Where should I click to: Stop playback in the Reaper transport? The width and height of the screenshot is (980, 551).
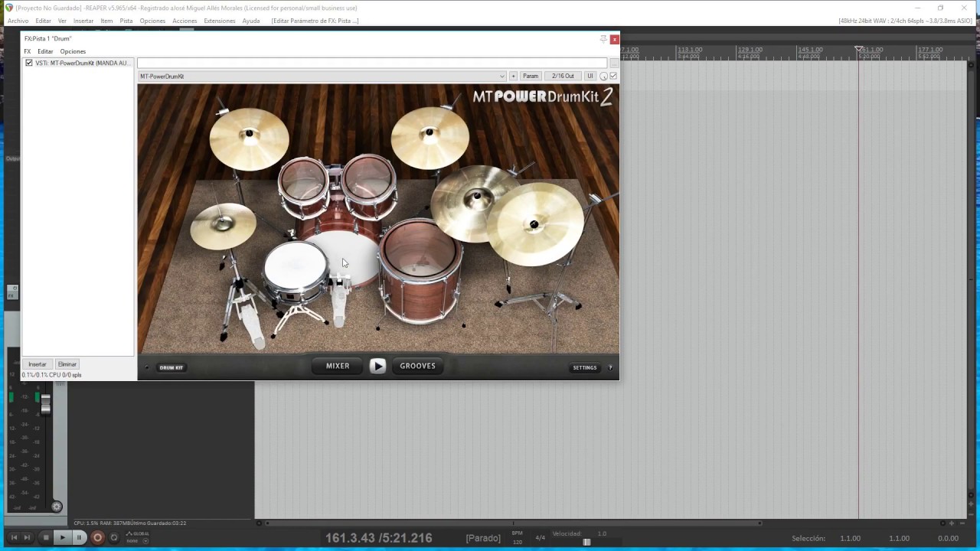(x=46, y=537)
